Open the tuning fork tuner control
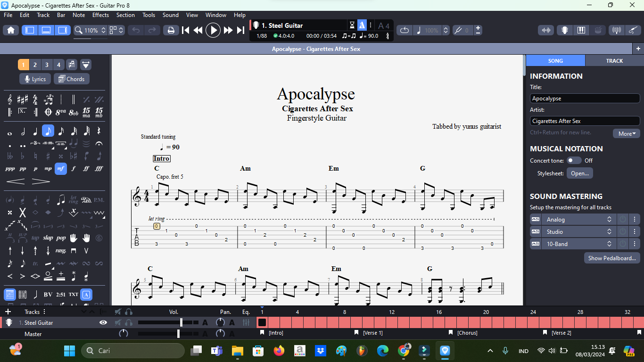Viewport: 644px width, 362px height. coord(462,30)
